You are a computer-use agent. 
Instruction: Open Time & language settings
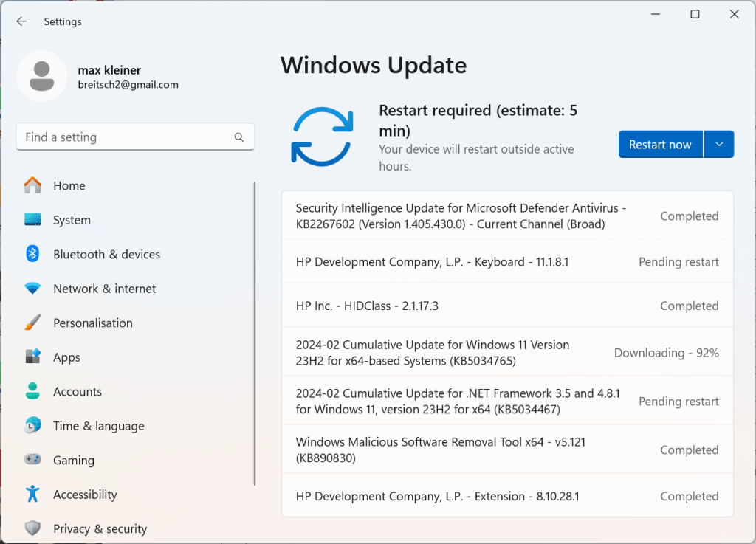[x=98, y=426]
